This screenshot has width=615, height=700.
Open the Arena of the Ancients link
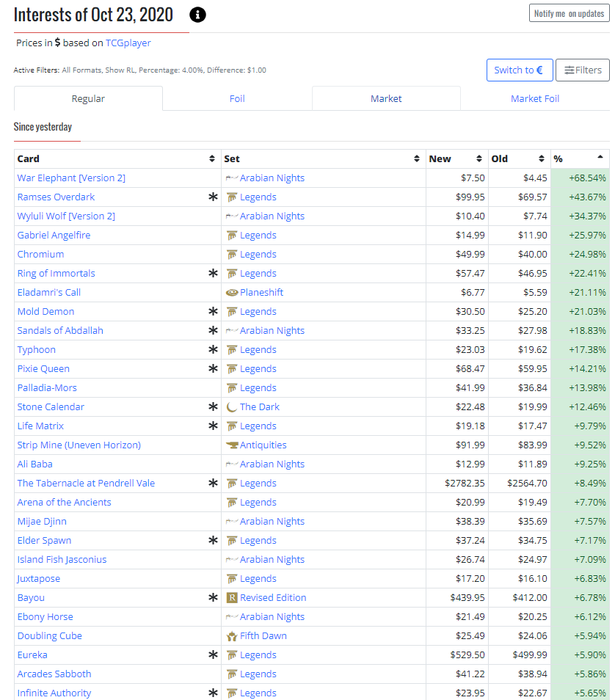(65, 502)
